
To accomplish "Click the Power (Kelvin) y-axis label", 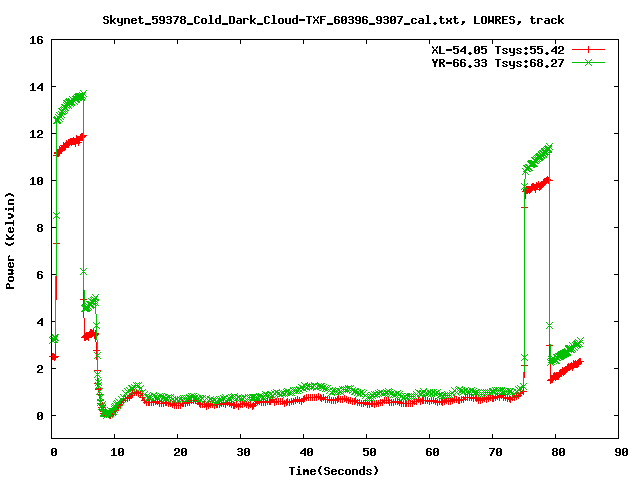I will tap(10, 241).
